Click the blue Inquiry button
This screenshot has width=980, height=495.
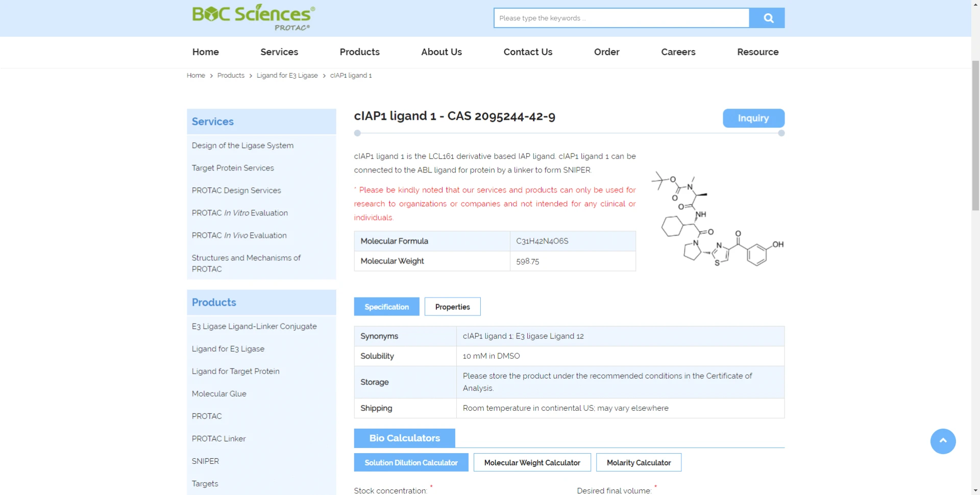point(753,118)
